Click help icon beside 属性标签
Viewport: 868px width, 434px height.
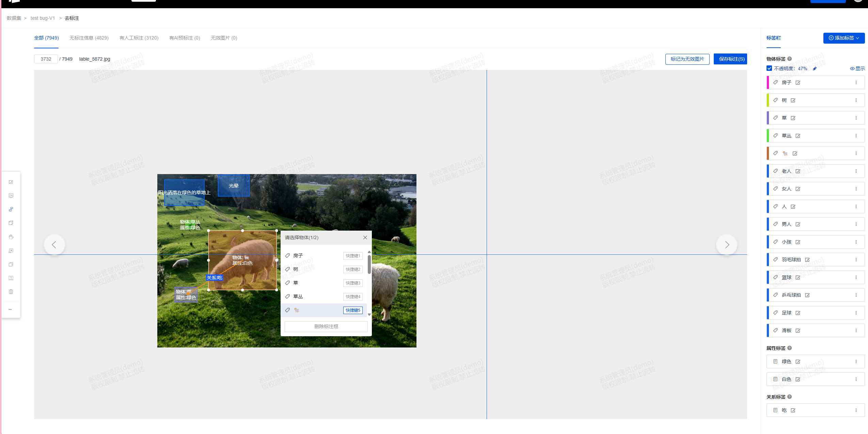point(790,348)
